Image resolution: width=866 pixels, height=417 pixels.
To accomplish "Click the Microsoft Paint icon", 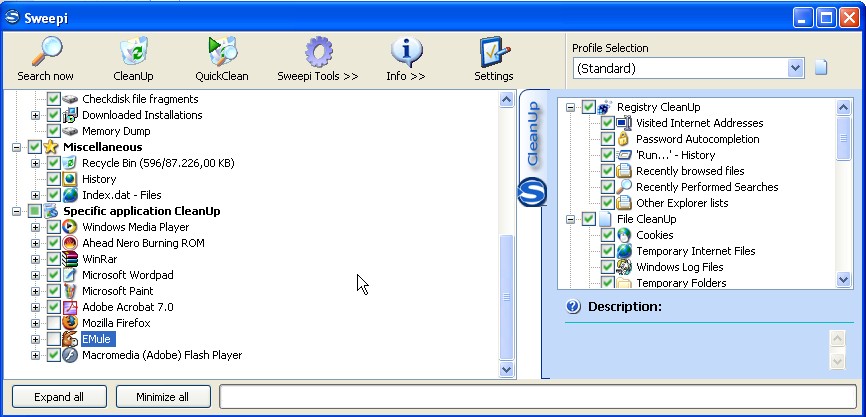I will pos(70,291).
